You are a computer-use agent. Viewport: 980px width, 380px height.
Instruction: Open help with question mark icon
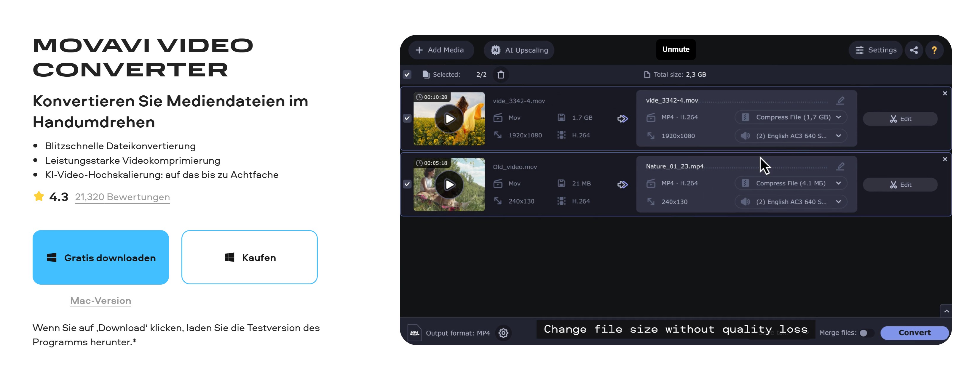pyautogui.click(x=934, y=50)
